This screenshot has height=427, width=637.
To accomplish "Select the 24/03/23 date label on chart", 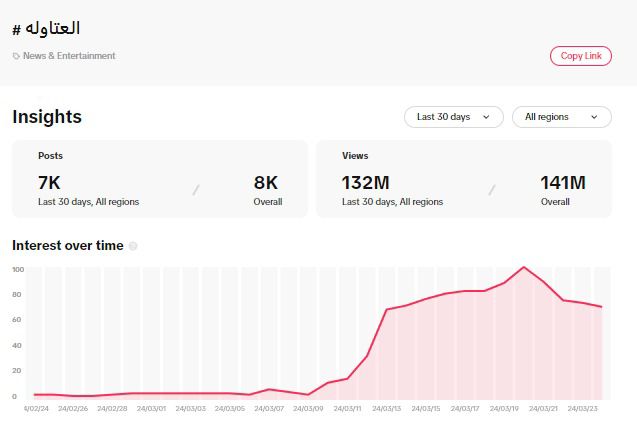I will click(580, 408).
